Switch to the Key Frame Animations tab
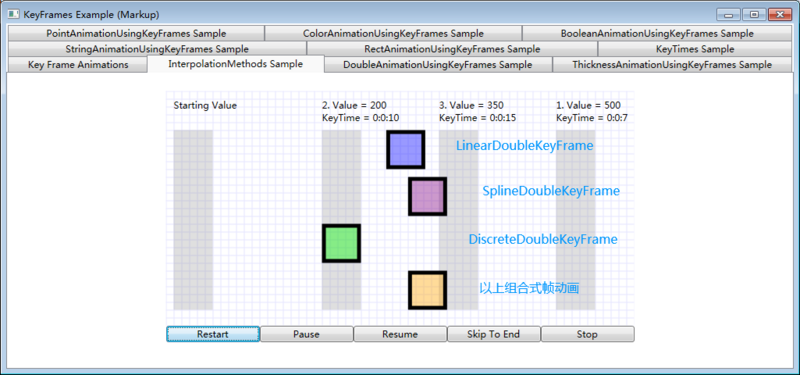 [78, 65]
